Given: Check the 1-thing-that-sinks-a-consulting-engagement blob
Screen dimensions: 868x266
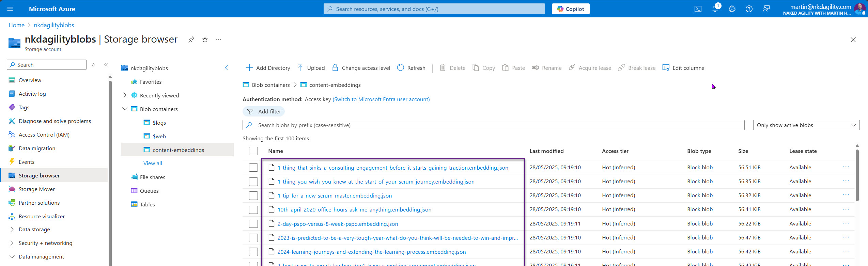Looking at the screenshot, I should point(253,168).
